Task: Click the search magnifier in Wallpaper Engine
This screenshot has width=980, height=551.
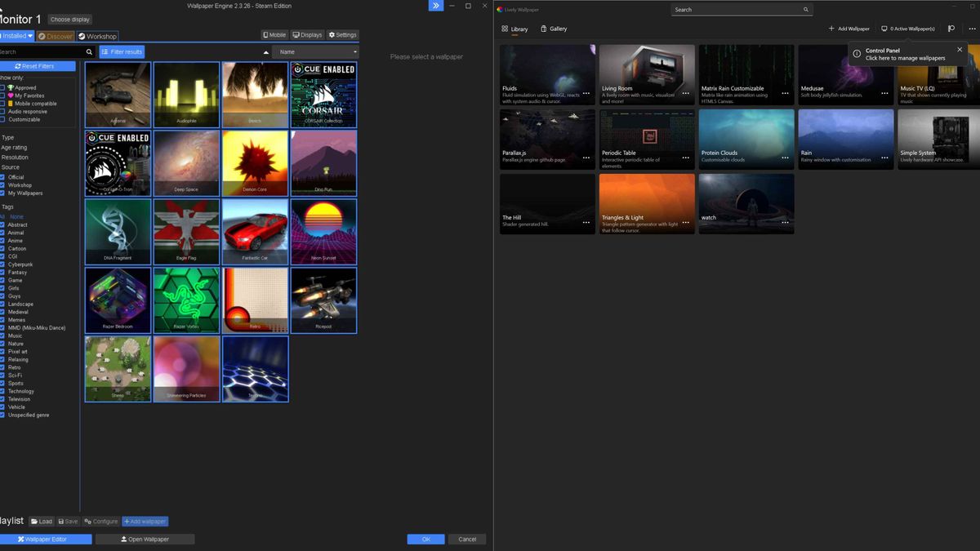Action: [90, 51]
